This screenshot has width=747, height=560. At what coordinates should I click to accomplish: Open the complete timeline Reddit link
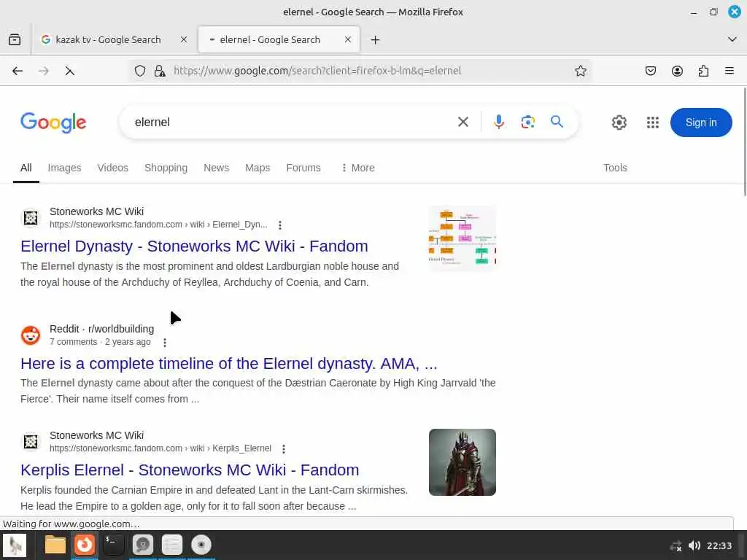(228, 363)
